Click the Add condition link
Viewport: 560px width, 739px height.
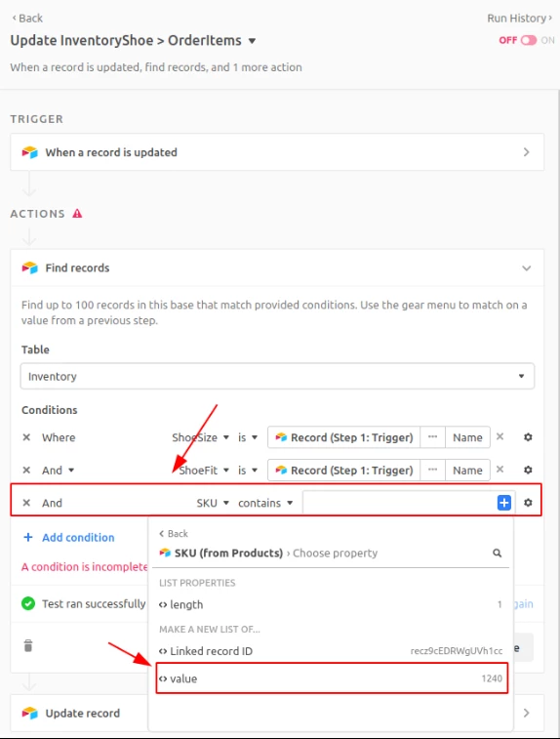[x=68, y=537]
